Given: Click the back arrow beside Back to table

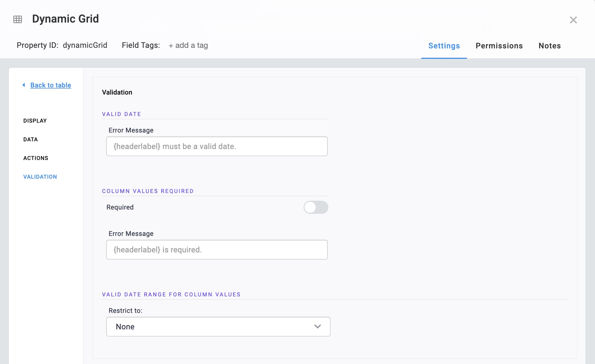Looking at the screenshot, I should (24, 85).
